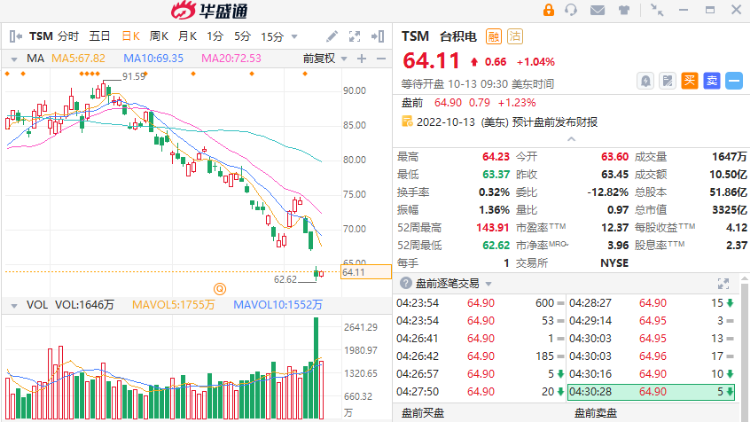
Task: Click the 52周最高 value 143.91
Action: point(492,227)
